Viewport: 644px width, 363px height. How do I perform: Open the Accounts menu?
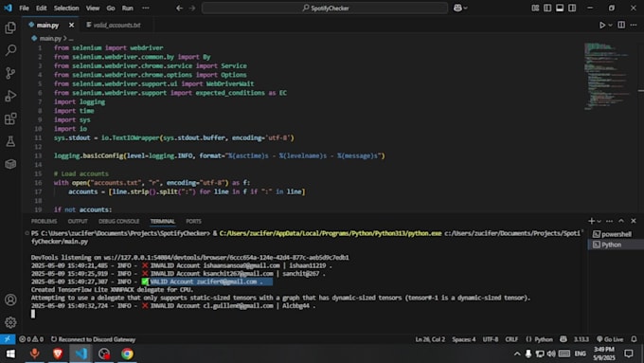pos(10,299)
